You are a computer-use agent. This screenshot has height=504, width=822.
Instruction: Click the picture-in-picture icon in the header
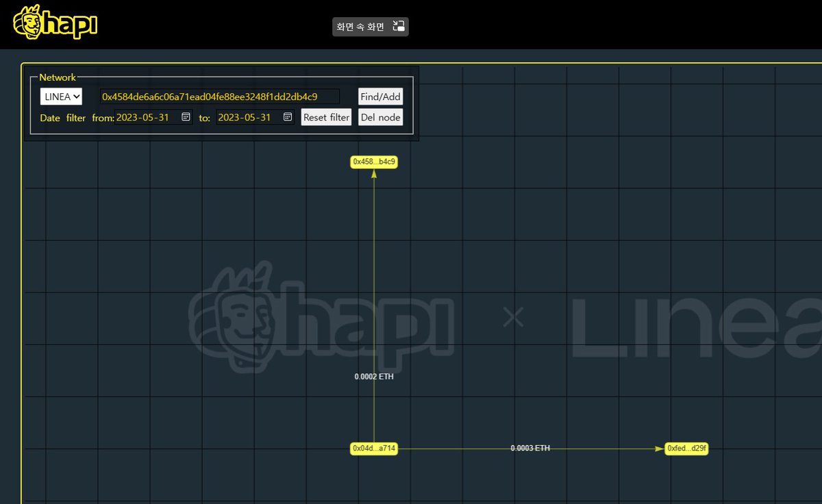[x=399, y=27]
